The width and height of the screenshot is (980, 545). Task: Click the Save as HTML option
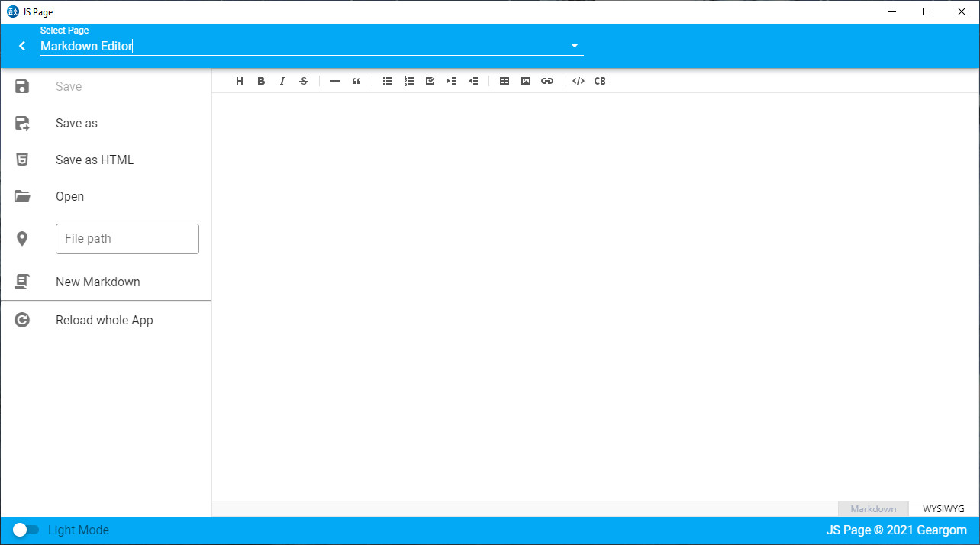coord(94,160)
